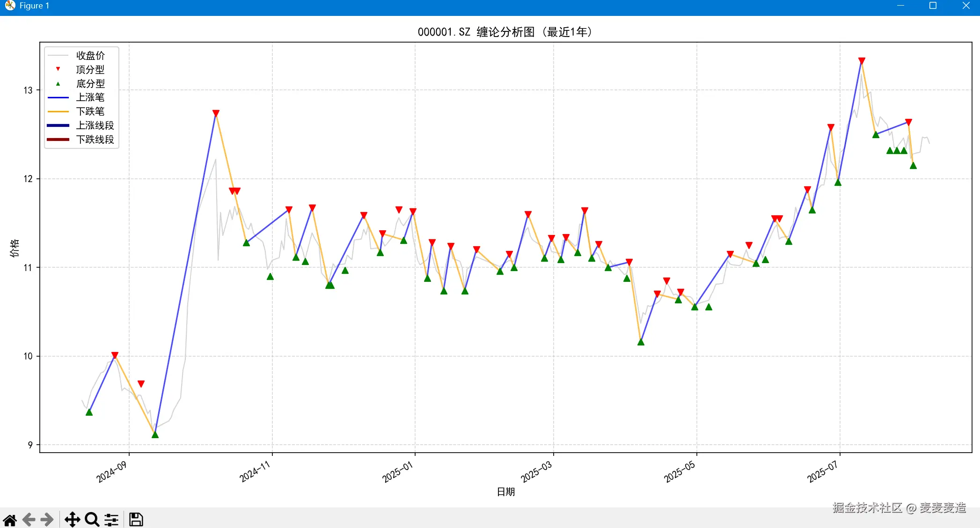Go back to previous view arrow
Image resolution: width=980 pixels, height=528 pixels.
(x=29, y=520)
